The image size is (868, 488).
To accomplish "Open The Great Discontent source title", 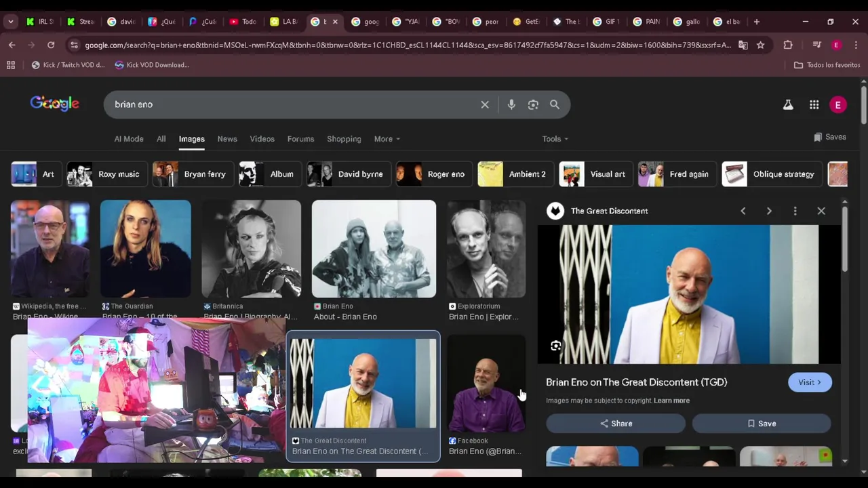I will [x=609, y=211].
